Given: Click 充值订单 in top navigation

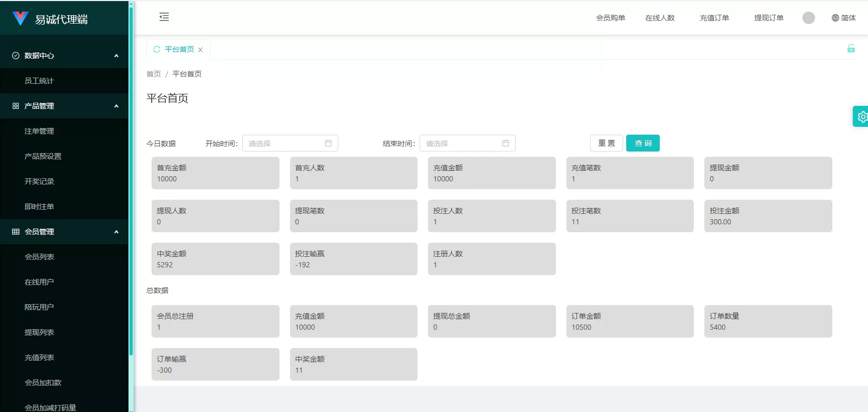Looking at the screenshot, I should click(714, 18).
